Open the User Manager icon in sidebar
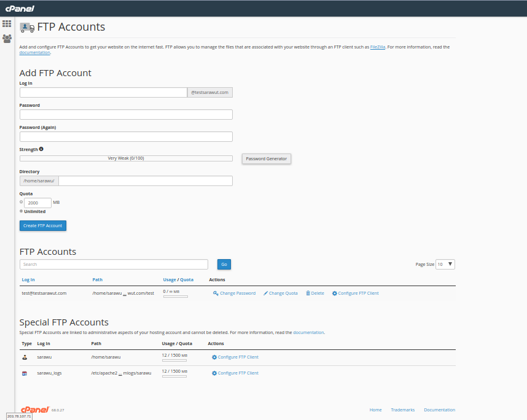This screenshot has height=420, width=527. [7, 39]
